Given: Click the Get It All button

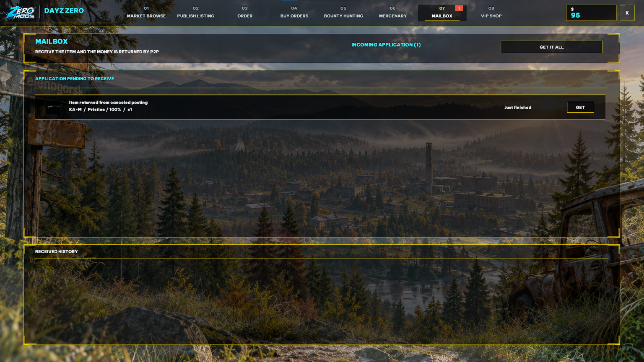Looking at the screenshot, I should (551, 47).
